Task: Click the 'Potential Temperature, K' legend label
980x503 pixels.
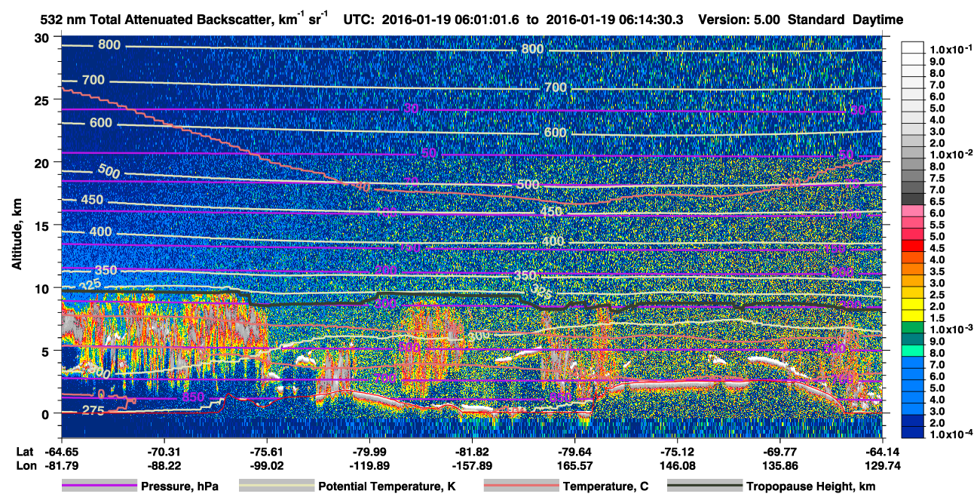Action: pos(387,486)
